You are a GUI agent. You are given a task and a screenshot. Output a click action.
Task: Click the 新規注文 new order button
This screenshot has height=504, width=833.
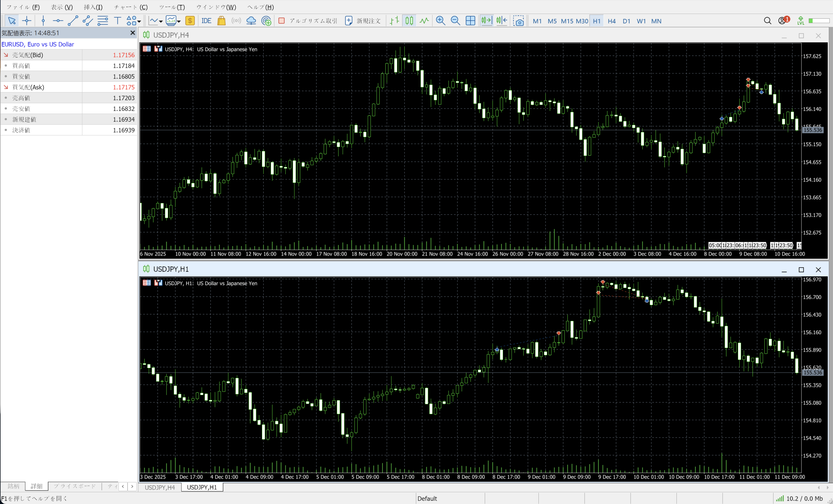tap(363, 21)
